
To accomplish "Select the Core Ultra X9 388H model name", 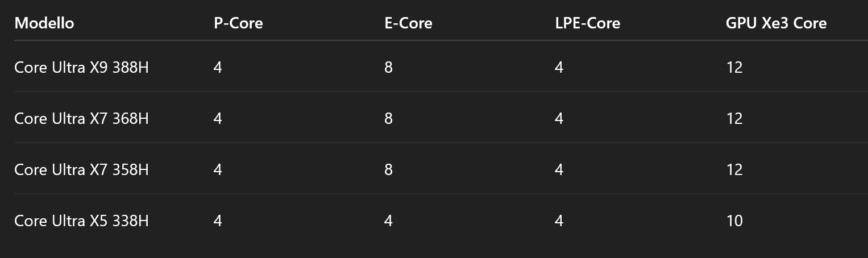I will 81,68.
